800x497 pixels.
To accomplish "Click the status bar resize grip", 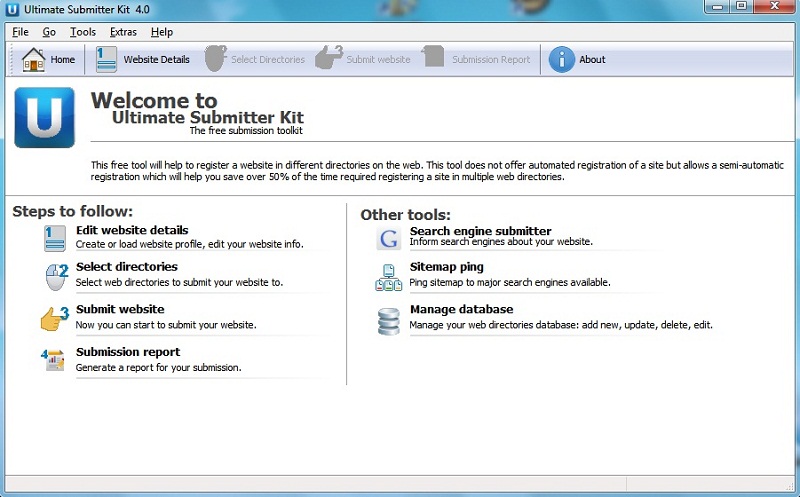I will [x=790, y=485].
